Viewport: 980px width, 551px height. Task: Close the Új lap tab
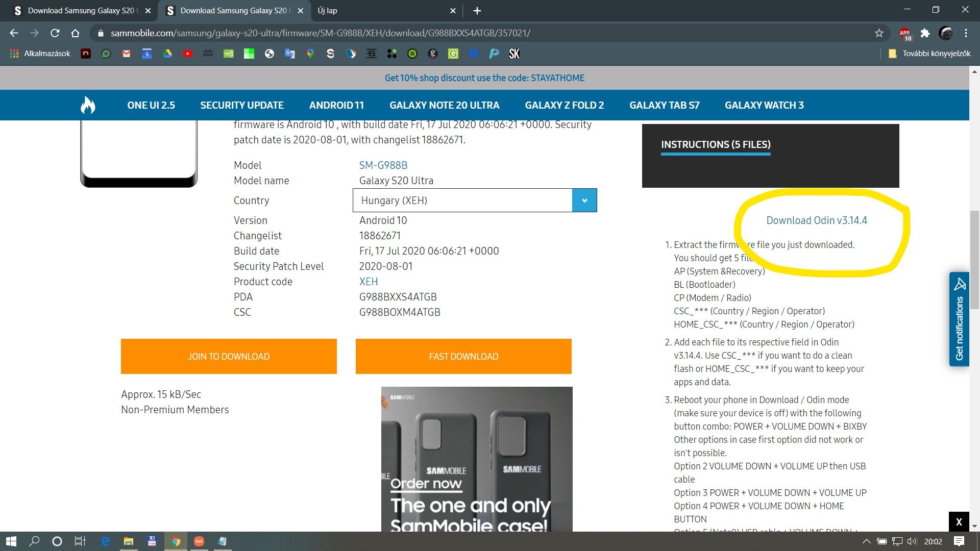click(453, 11)
